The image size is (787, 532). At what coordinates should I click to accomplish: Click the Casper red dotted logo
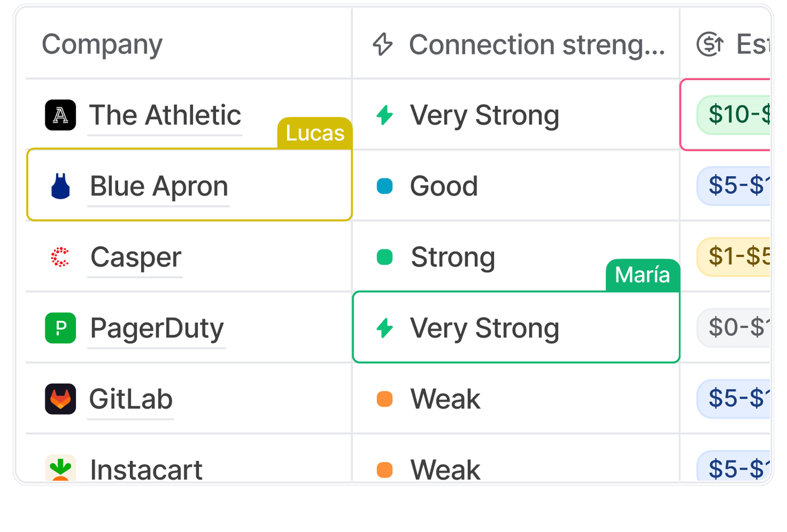(x=60, y=257)
